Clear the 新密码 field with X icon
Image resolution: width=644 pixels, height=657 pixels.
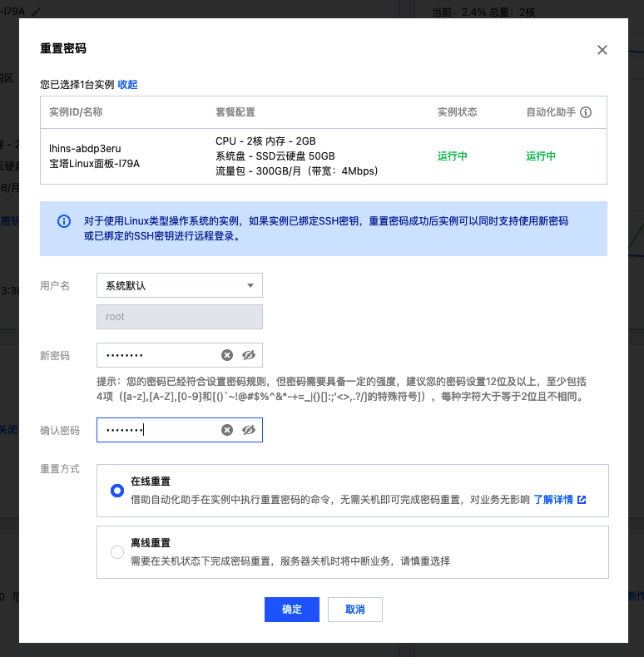[227, 355]
